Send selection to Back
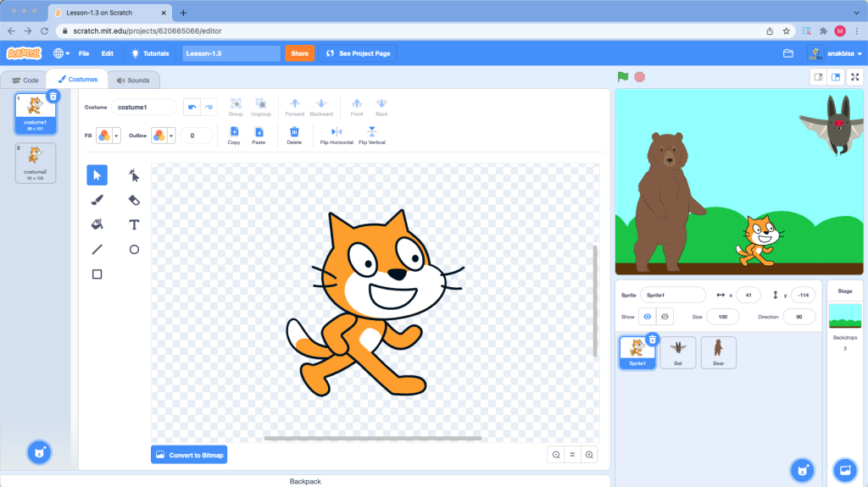The height and width of the screenshot is (487, 868). [x=382, y=107]
